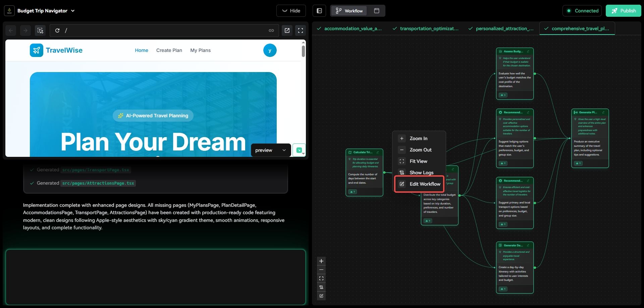Open the preview mode dropdown
The image size is (644, 308).
click(x=270, y=150)
